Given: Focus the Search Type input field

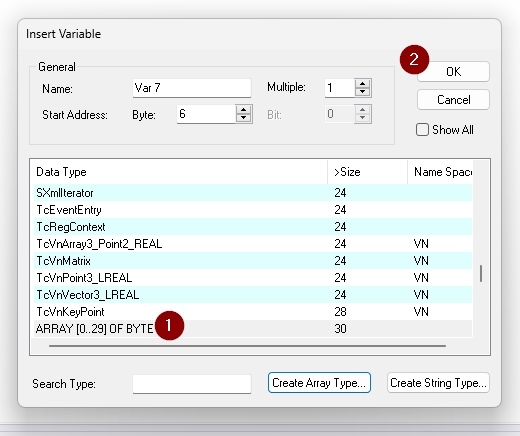Looking at the screenshot, I should tap(192, 384).
